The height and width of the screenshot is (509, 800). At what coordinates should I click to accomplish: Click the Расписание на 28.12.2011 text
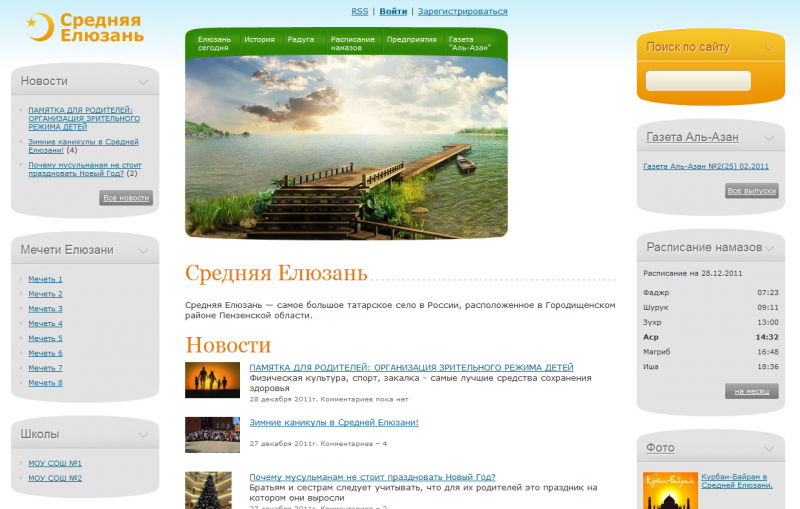pyautogui.click(x=692, y=273)
